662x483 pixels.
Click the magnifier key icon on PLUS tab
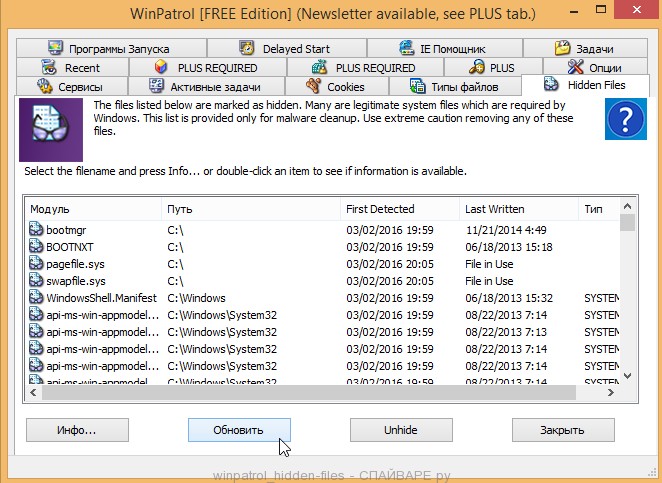[x=477, y=67]
